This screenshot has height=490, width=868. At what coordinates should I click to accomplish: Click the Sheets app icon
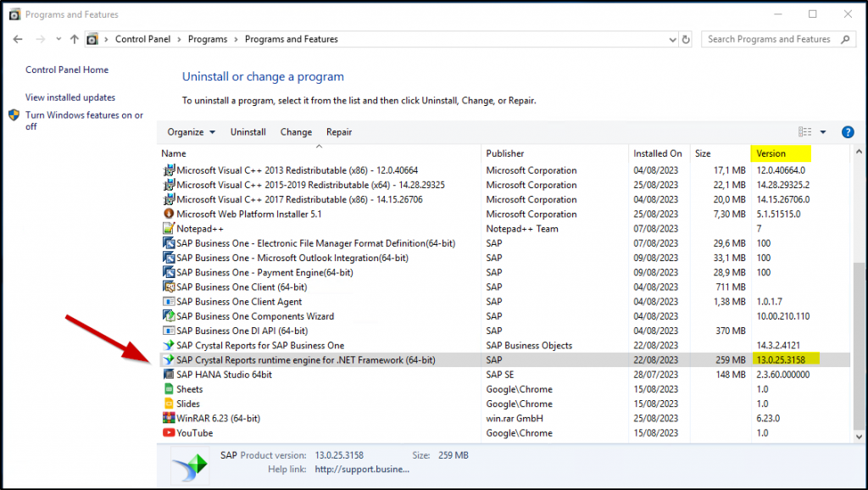[x=168, y=389]
